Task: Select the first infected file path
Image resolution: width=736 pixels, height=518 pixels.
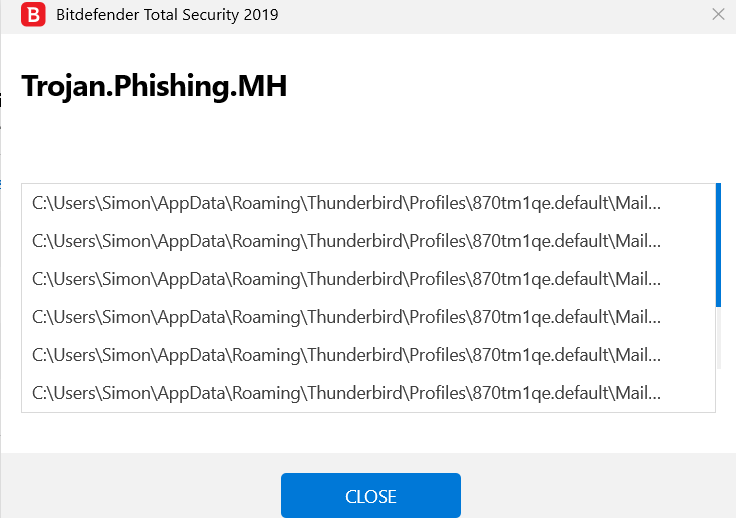Action: 346,203
